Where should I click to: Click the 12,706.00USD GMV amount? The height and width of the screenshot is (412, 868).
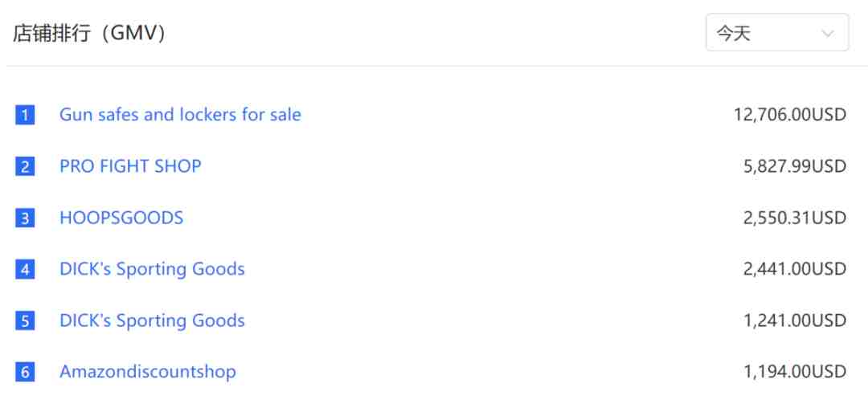click(790, 115)
